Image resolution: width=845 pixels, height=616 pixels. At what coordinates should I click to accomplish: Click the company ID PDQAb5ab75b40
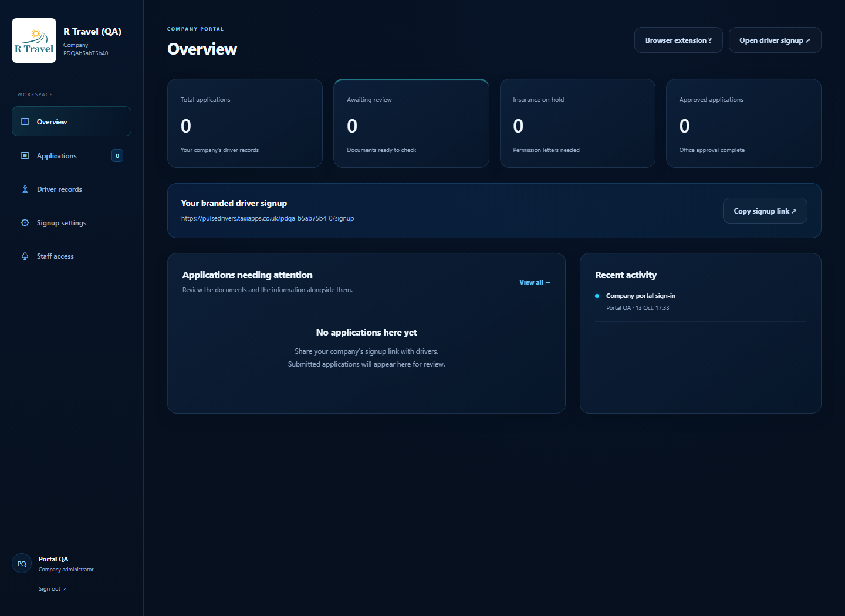tap(86, 53)
